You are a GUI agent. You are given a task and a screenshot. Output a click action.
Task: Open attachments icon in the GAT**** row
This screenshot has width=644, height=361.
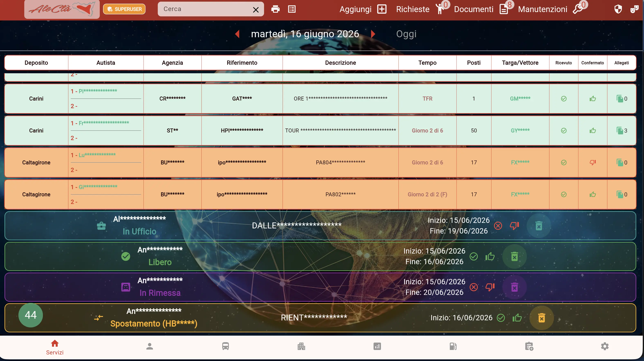coord(620,99)
